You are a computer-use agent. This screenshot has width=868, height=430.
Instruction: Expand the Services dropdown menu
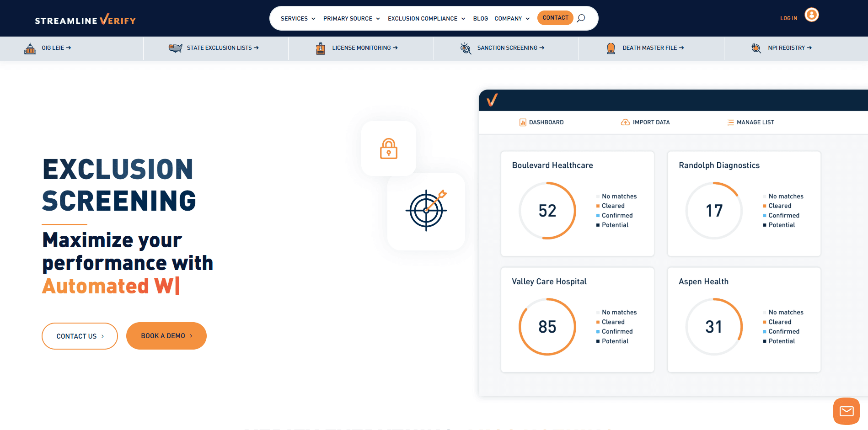pos(298,19)
